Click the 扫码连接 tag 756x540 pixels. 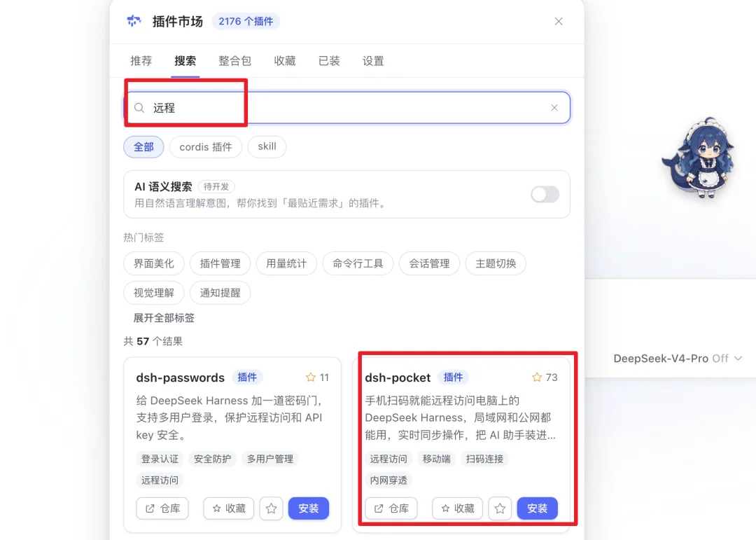tap(484, 459)
